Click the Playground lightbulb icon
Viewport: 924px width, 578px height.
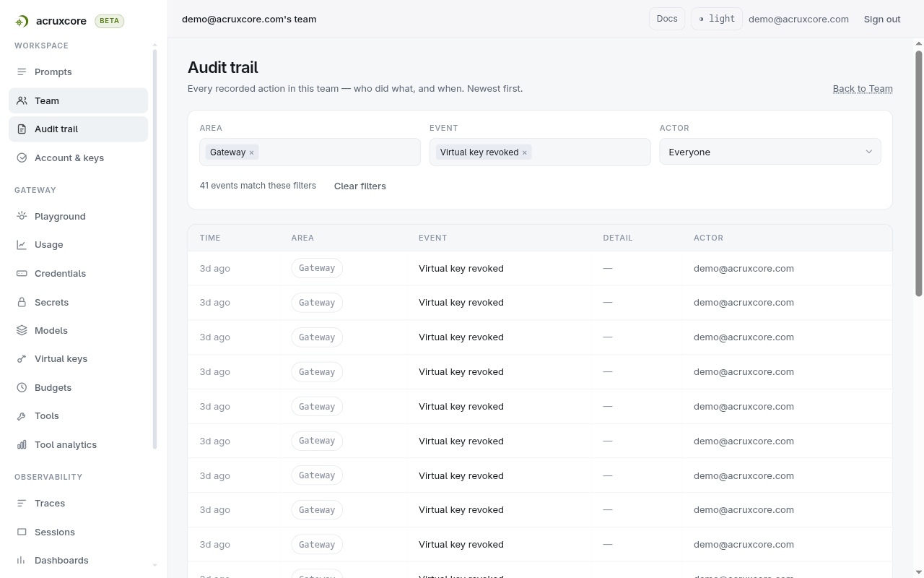tap(22, 216)
